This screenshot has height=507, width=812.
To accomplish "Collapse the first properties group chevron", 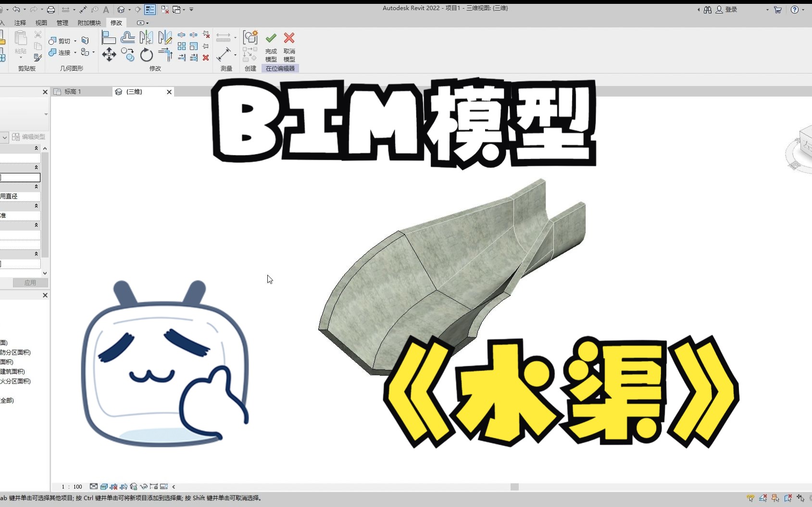I will pyautogui.click(x=36, y=148).
